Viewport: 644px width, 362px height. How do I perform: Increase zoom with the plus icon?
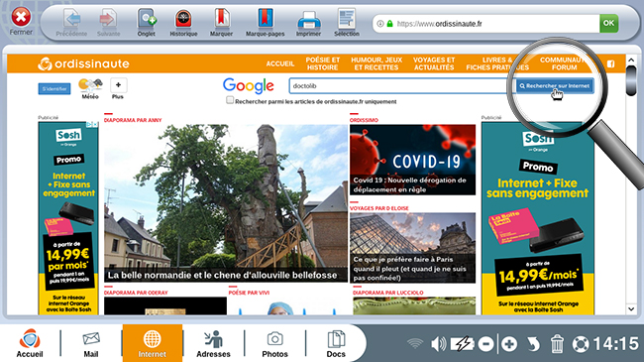pyautogui.click(x=509, y=343)
